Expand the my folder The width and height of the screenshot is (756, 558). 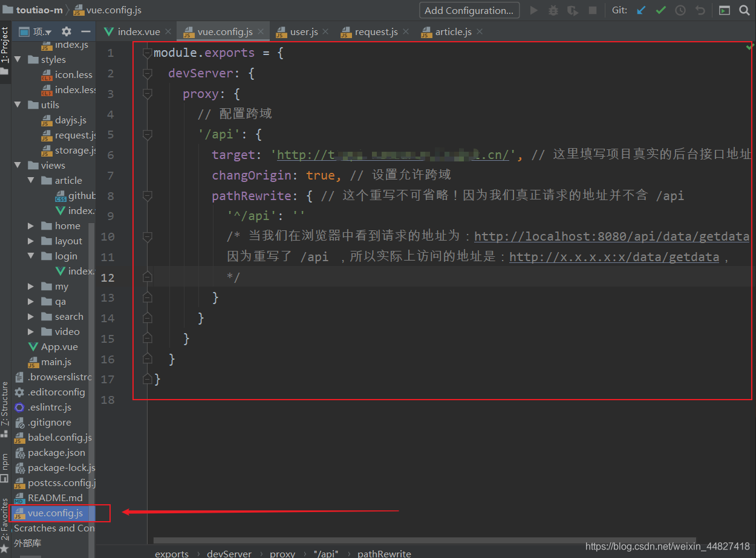pyautogui.click(x=31, y=286)
